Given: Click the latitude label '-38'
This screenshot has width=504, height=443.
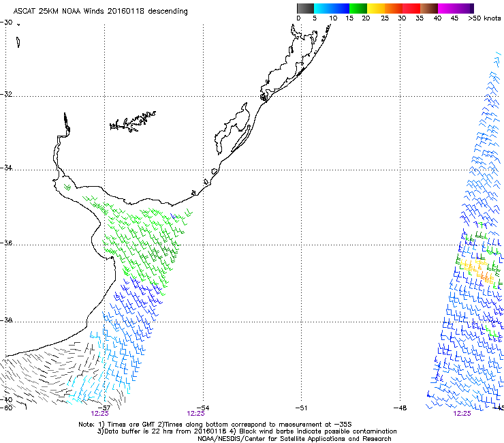Looking at the screenshot, I should [6, 320].
